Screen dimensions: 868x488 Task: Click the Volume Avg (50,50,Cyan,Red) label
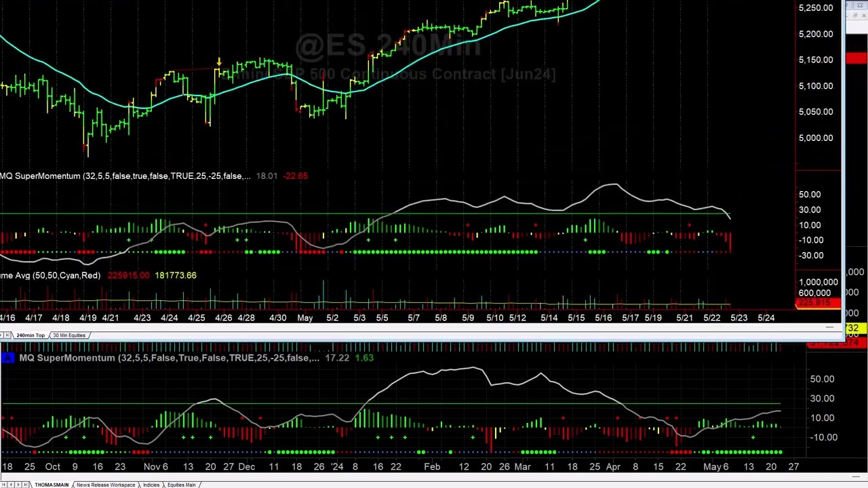50,275
